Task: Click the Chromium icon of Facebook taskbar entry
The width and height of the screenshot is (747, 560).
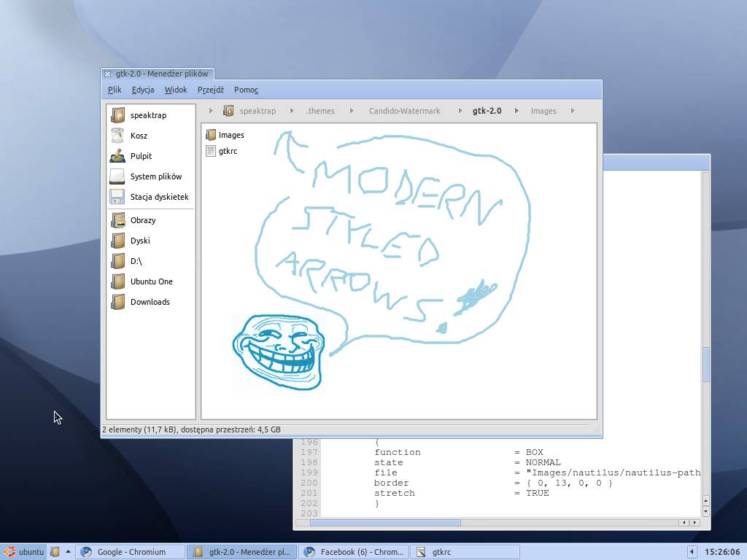Action: click(x=309, y=552)
